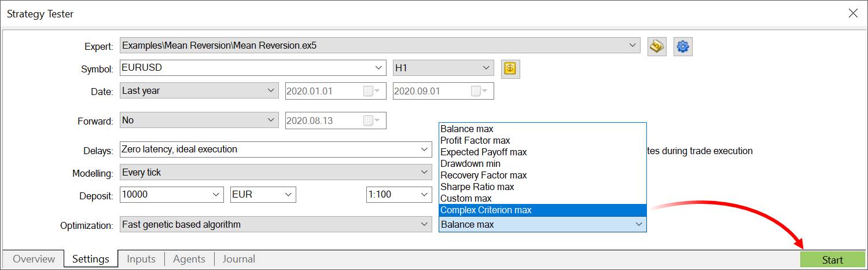This screenshot has height=270, width=868.
Task: Open the expert editor icon beside Expert field
Action: (x=656, y=46)
